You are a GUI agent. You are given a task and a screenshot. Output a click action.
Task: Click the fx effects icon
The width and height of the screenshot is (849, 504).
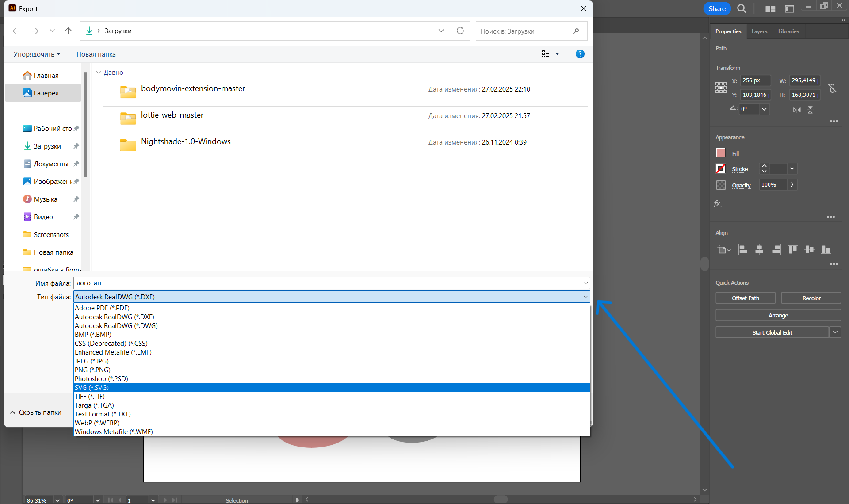point(718,204)
